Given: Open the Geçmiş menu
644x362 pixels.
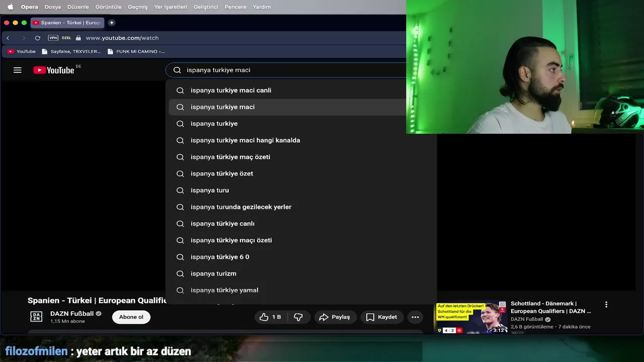Looking at the screenshot, I should [137, 7].
